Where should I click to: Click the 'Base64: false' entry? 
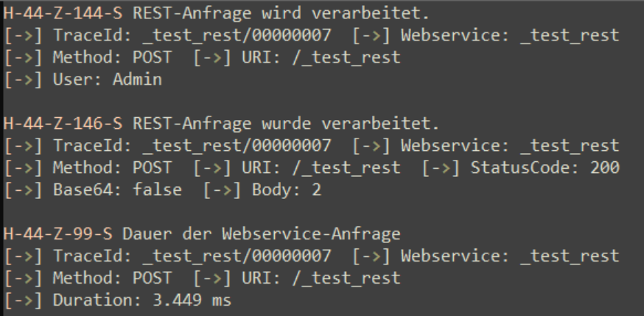pos(117,189)
